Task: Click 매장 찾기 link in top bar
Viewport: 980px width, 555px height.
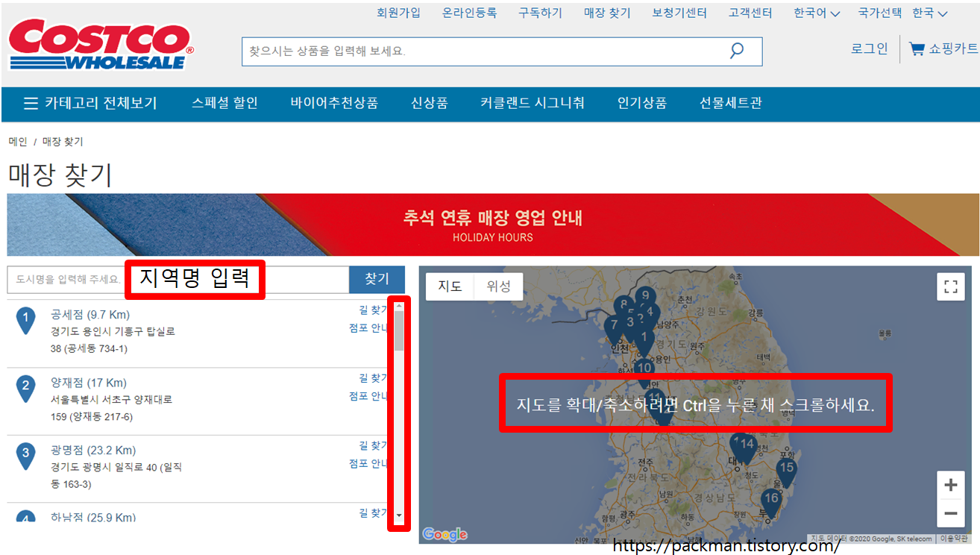Action: tap(607, 13)
